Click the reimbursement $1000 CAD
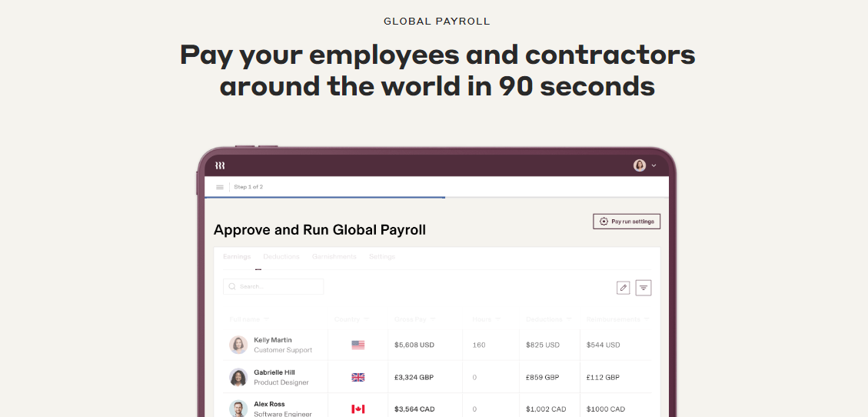Viewport: 868px width, 417px height. click(606, 409)
